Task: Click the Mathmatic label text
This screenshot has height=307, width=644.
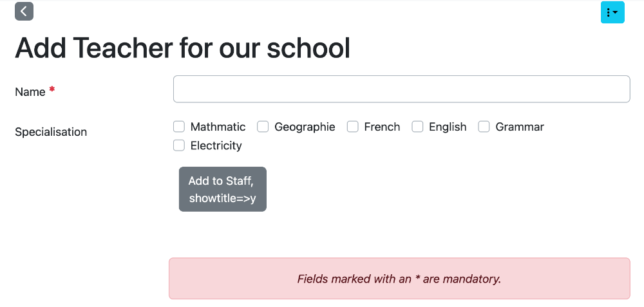Action: point(218,127)
